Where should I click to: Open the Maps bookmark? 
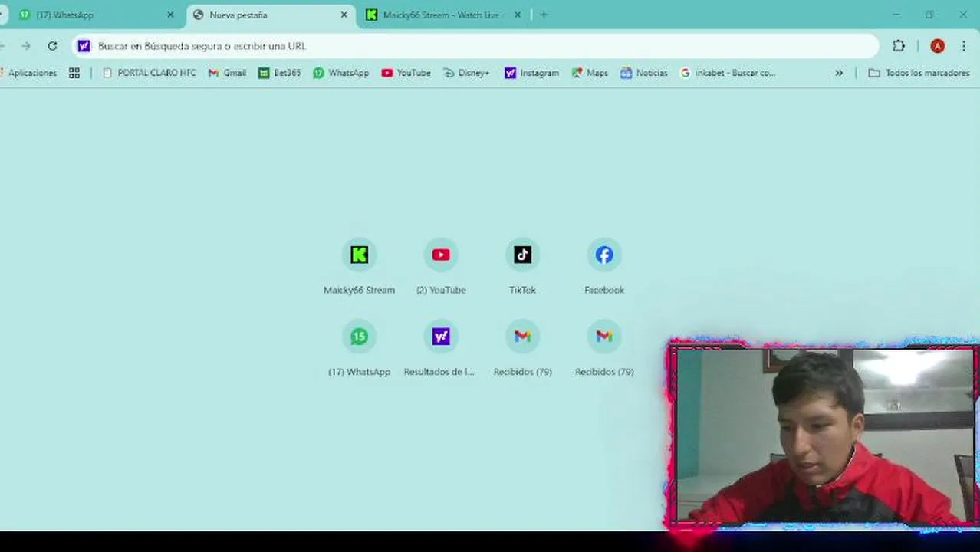pyautogui.click(x=590, y=73)
